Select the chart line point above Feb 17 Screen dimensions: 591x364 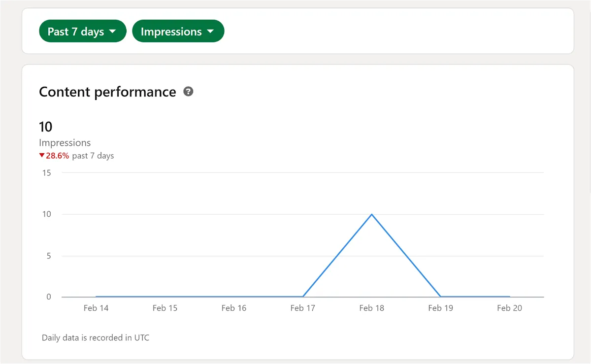click(x=303, y=297)
